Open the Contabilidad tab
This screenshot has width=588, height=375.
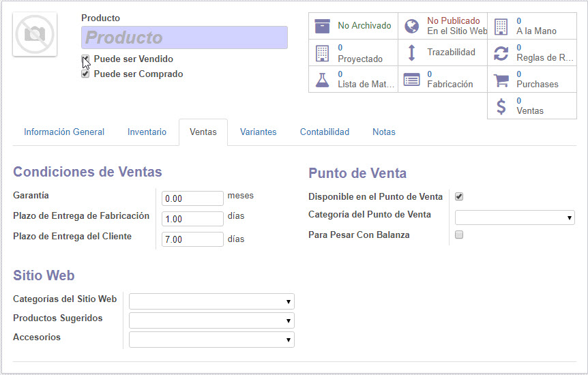click(x=324, y=132)
